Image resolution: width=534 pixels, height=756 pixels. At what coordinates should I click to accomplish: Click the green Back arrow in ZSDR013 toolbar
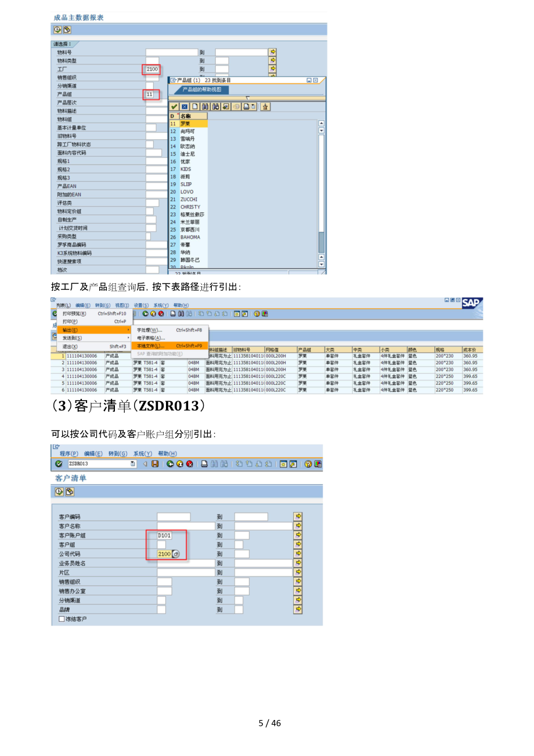point(171,463)
